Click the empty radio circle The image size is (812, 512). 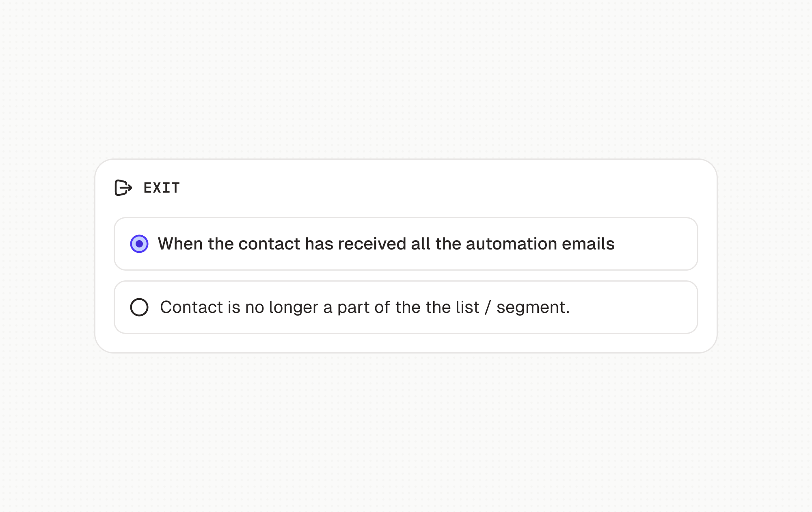click(139, 307)
